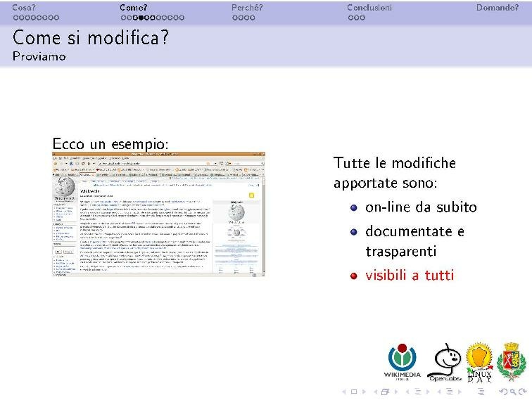
Task: Click the single slide rectangle icon
Action: [354, 392]
